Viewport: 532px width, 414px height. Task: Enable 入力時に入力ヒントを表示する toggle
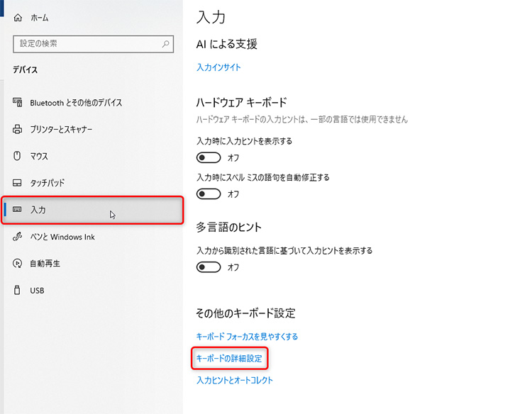tap(209, 157)
